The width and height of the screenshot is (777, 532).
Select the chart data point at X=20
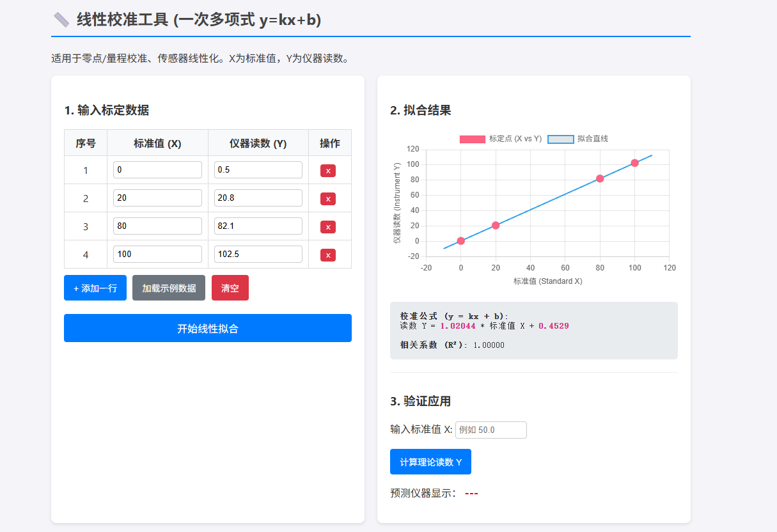point(496,225)
